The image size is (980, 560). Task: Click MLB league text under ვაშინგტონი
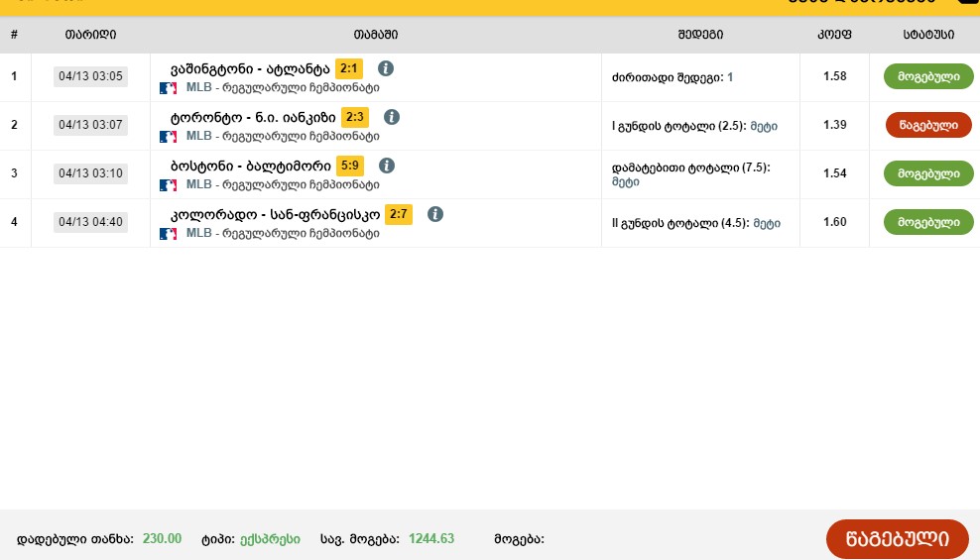coord(283,87)
